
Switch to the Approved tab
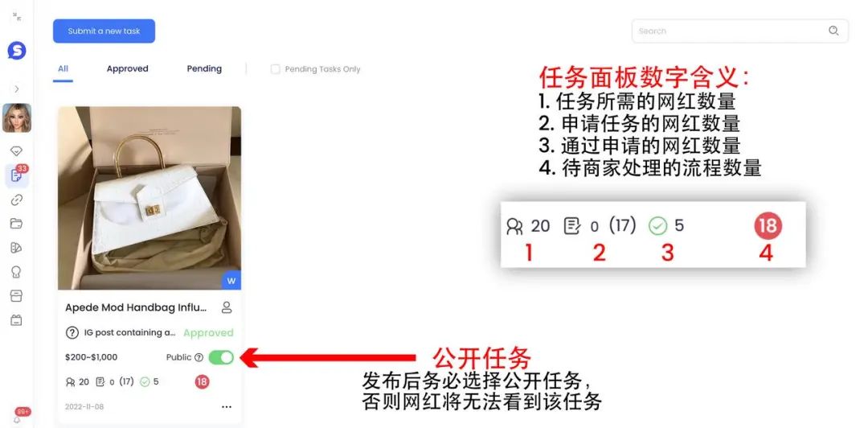click(x=127, y=68)
